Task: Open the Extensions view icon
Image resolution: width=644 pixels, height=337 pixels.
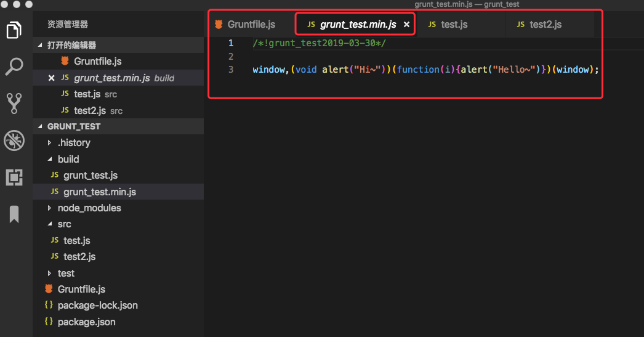Action: click(x=14, y=177)
